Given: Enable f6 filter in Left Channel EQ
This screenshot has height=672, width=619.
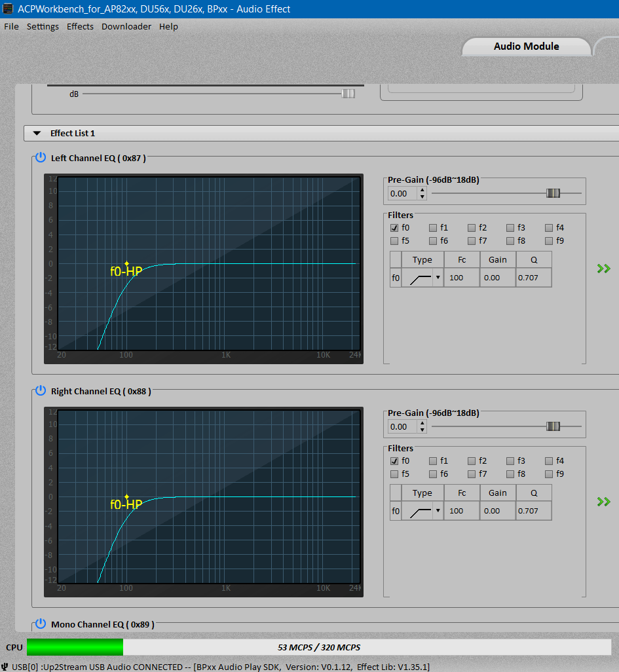Looking at the screenshot, I should (x=433, y=241).
